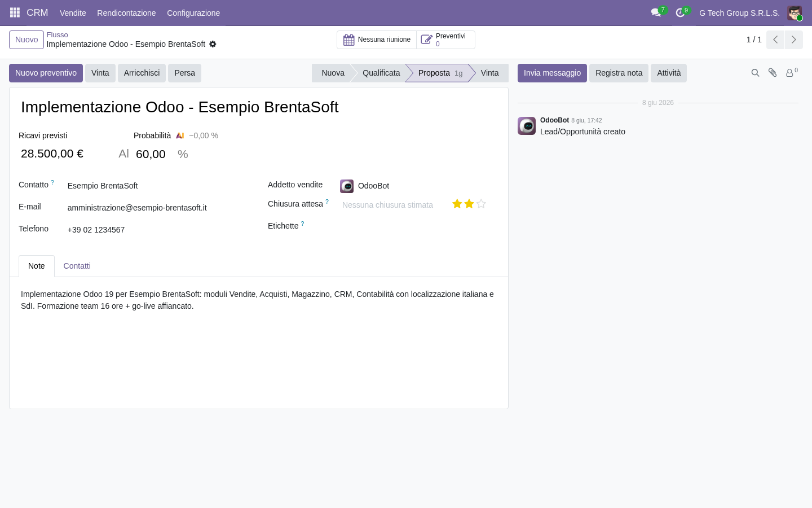Set stage to Nuova
This screenshot has width=812, height=508.
pyautogui.click(x=333, y=73)
